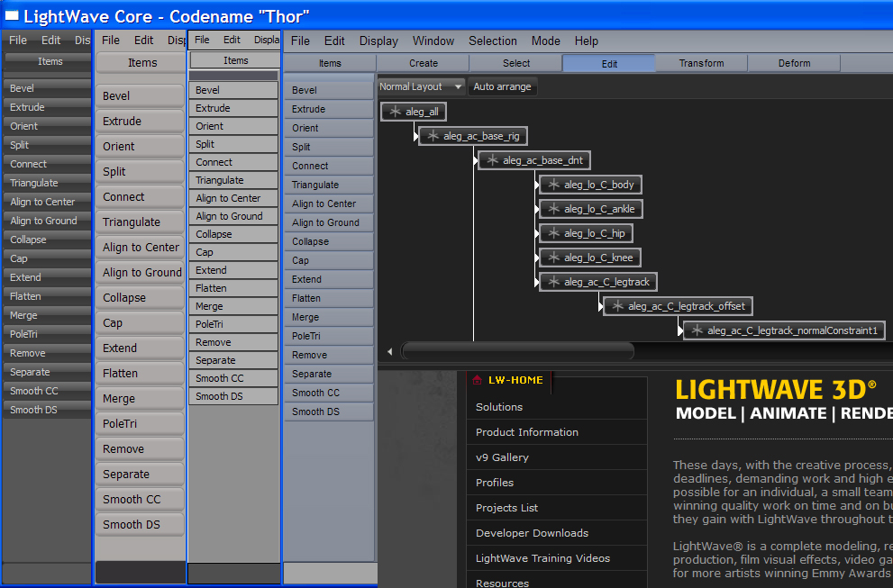
Task: Select the highlighted Edit tab
Action: tap(609, 64)
